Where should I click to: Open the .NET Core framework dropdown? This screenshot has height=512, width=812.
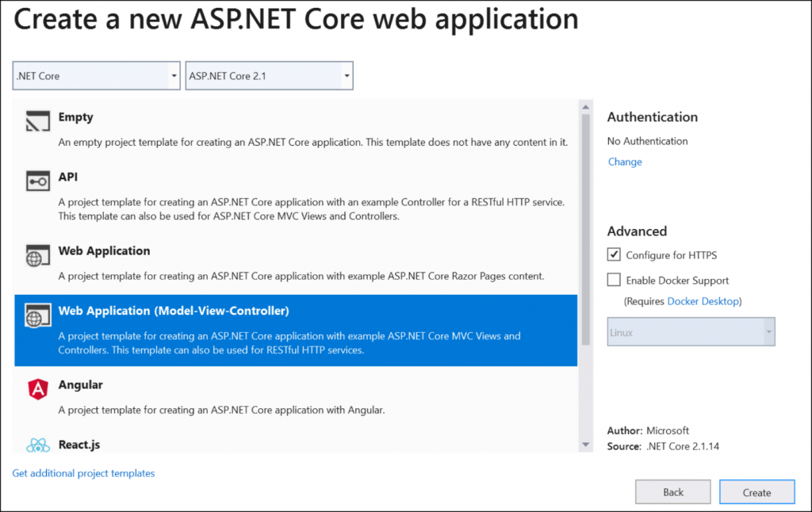[x=95, y=75]
